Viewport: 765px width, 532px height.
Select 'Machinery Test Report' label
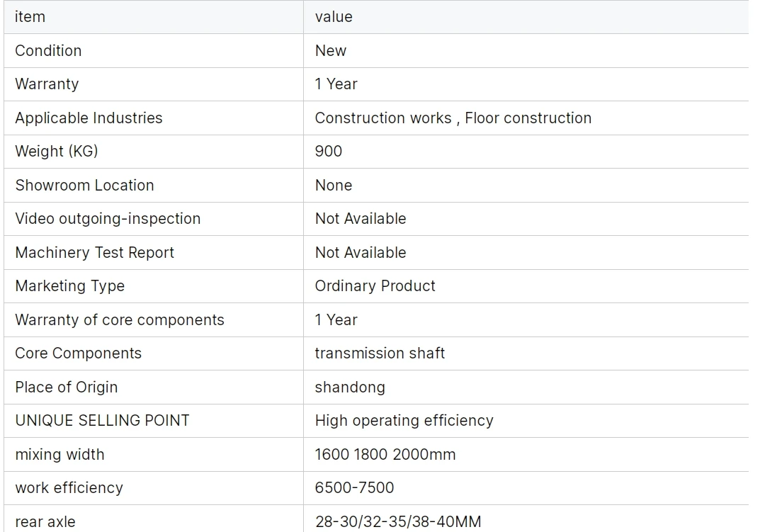coord(94,253)
